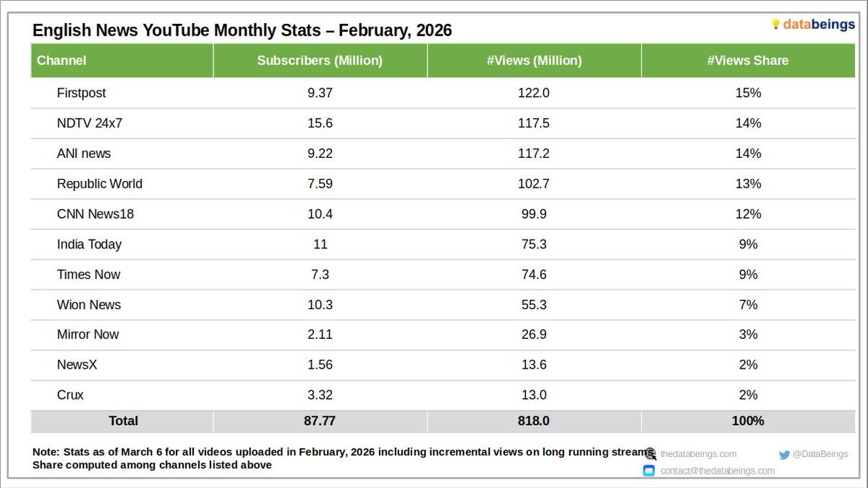Click Wion News views value 55.3
This screenshot has height=488, width=868.
coord(534,305)
